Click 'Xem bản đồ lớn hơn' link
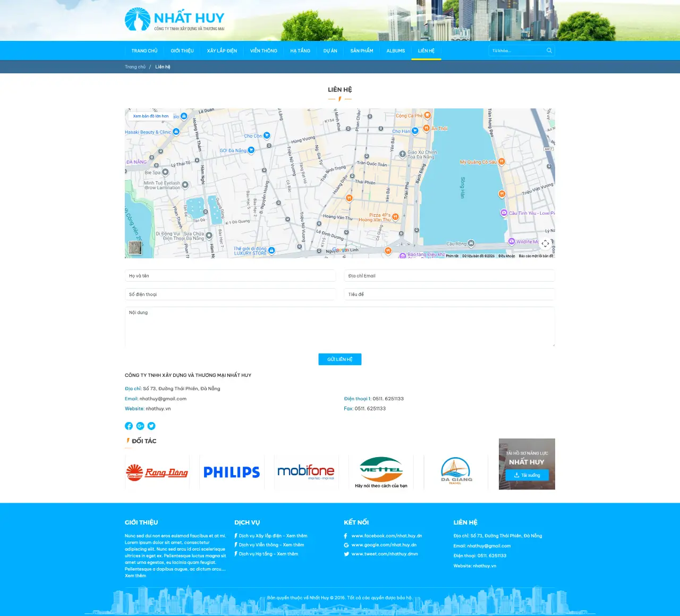 (x=151, y=116)
